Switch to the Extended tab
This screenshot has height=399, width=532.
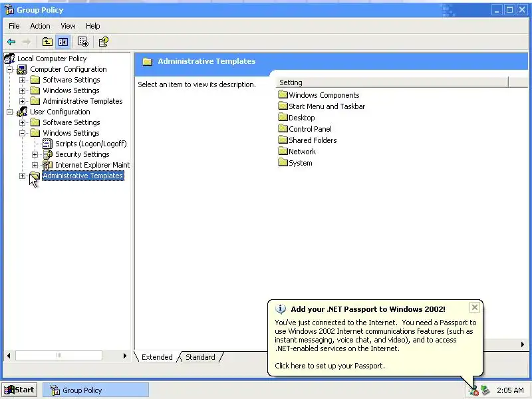157,357
